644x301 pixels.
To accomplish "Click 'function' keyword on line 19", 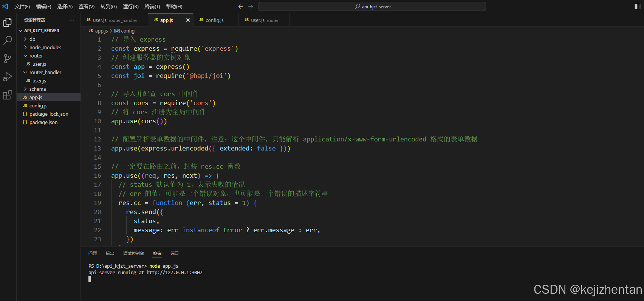I will [x=167, y=203].
